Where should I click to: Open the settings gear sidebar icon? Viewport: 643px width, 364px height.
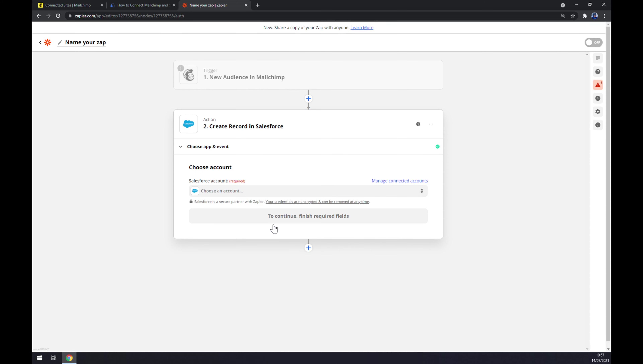[x=598, y=112]
